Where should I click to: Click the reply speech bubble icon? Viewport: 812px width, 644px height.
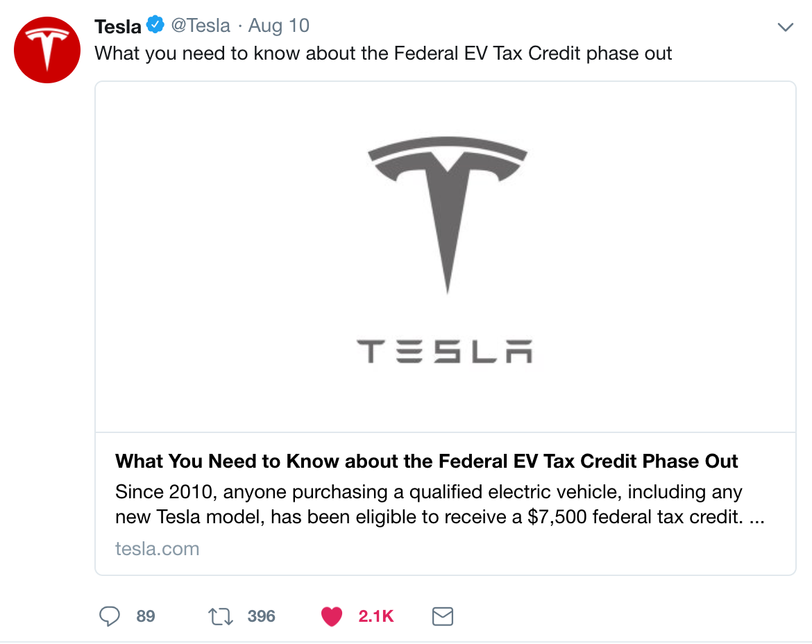(x=109, y=616)
